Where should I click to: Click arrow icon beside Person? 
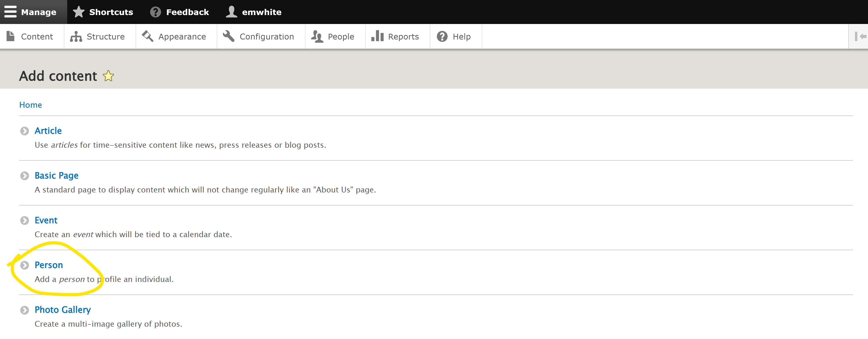[25, 265]
